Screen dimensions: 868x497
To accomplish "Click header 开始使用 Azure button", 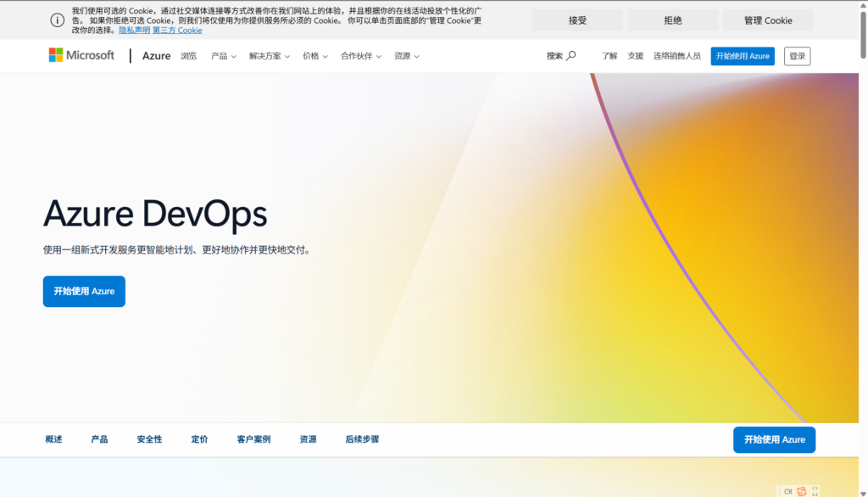I will 743,56.
